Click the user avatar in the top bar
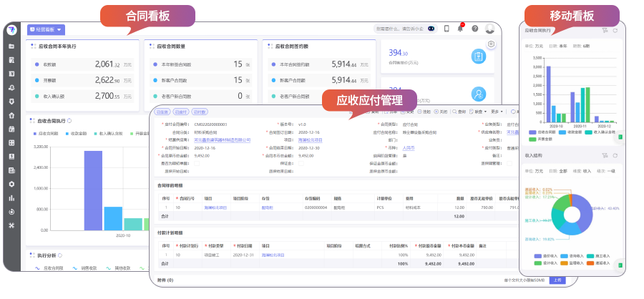 tap(489, 29)
